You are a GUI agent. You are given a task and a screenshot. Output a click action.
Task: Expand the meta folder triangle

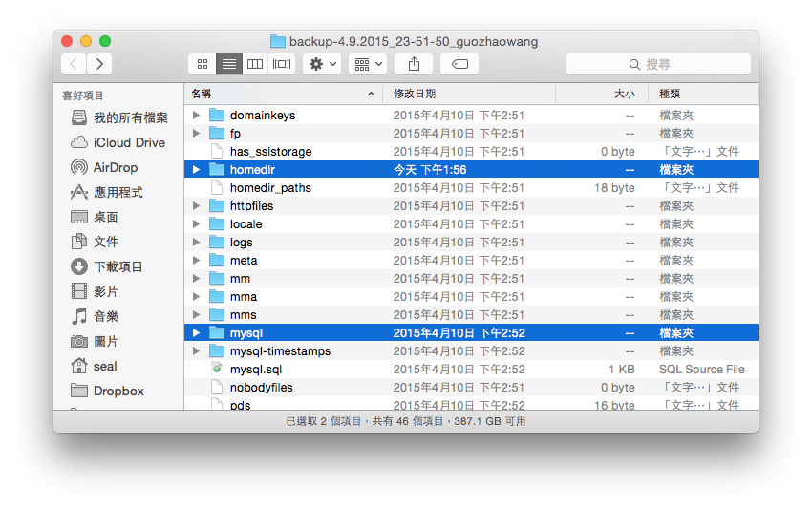(196, 260)
